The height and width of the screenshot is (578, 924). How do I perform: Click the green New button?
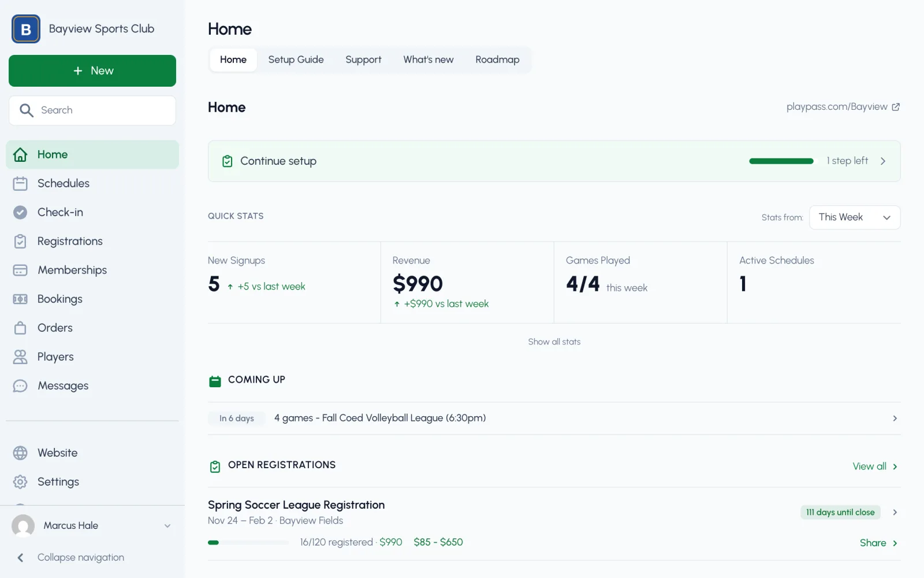coord(92,71)
